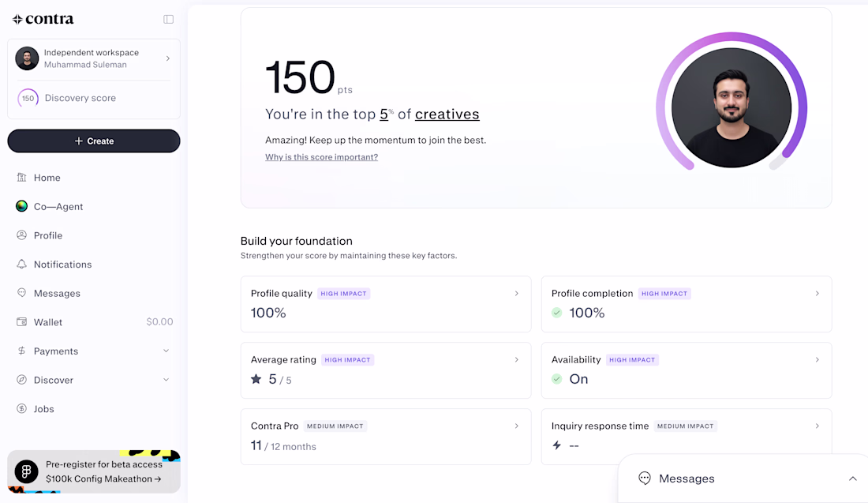The width and height of the screenshot is (868, 503).
Task: Expand the Payments menu chevron
Action: coord(166,351)
